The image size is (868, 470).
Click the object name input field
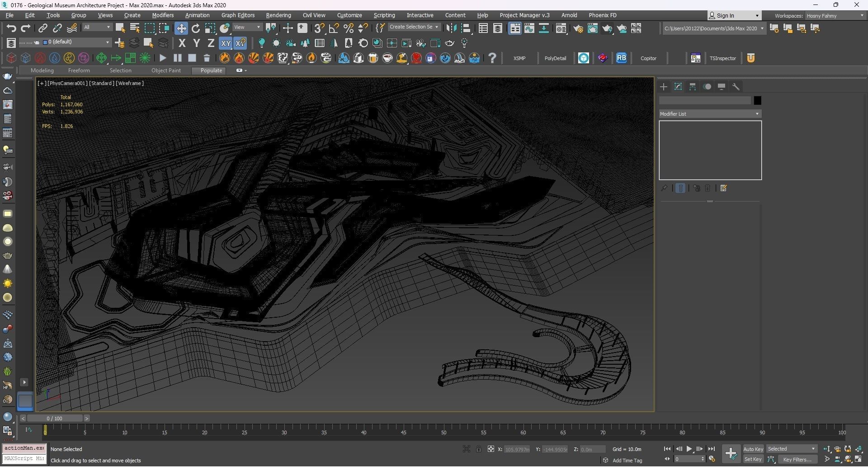[x=705, y=100]
